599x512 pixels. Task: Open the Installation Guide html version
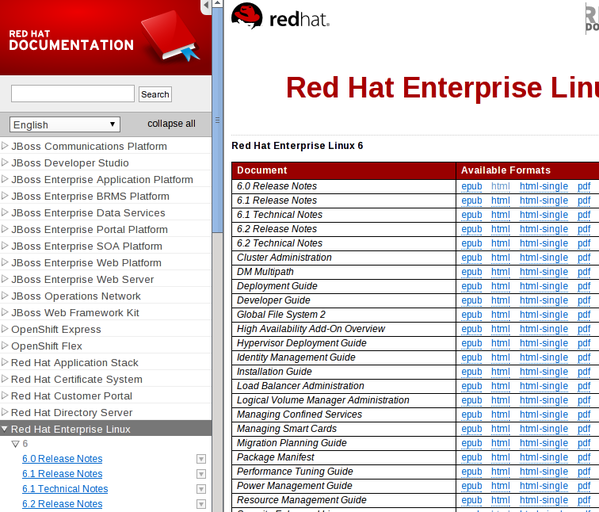point(500,371)
